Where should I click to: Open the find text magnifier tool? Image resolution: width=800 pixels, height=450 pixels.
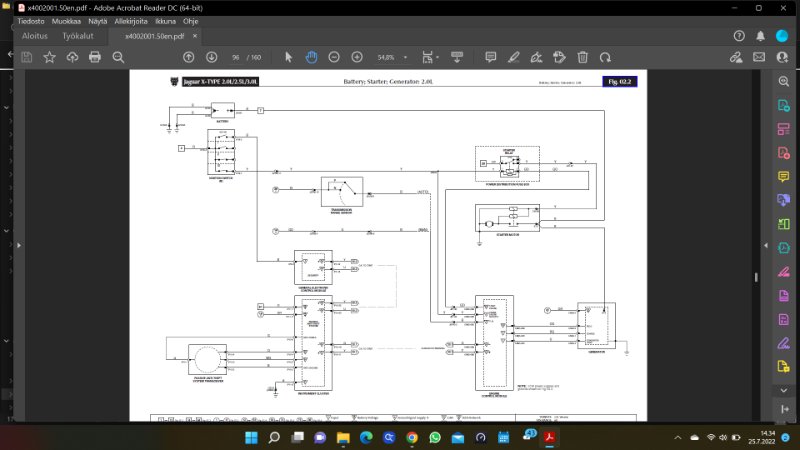click(118, 57)
